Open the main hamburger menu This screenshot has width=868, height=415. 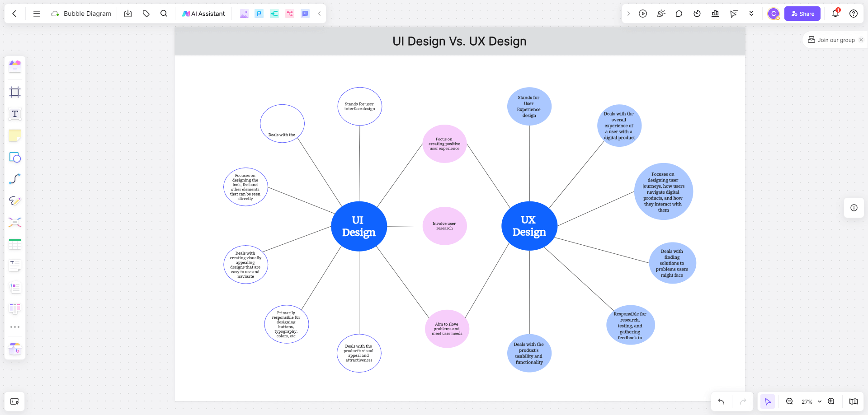point(36,14)
